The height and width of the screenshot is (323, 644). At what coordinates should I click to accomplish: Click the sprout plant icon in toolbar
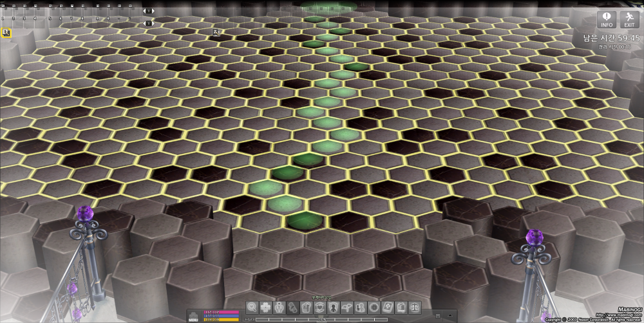[346, 307]
